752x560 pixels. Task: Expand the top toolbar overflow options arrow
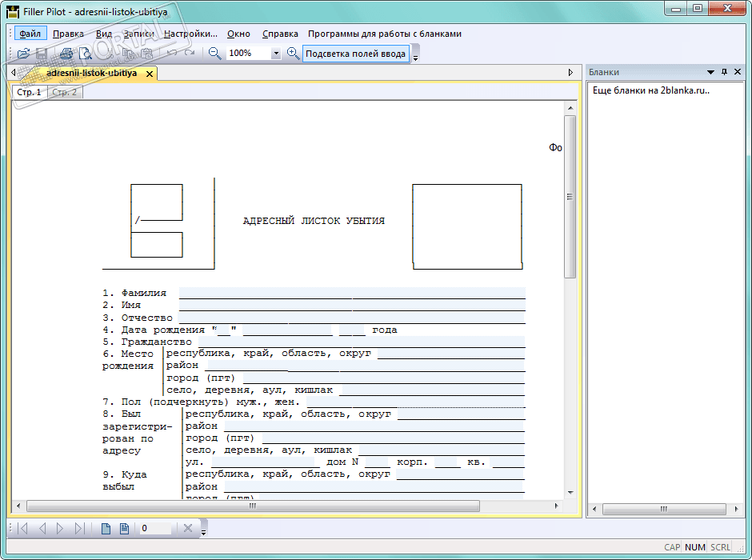click(415, 56)
